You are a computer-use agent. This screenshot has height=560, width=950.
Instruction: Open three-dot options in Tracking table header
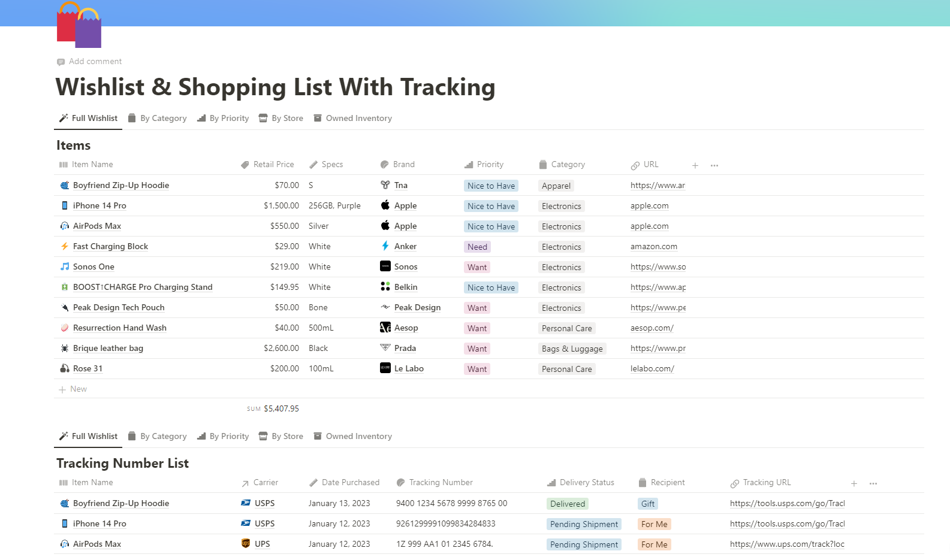873,483
